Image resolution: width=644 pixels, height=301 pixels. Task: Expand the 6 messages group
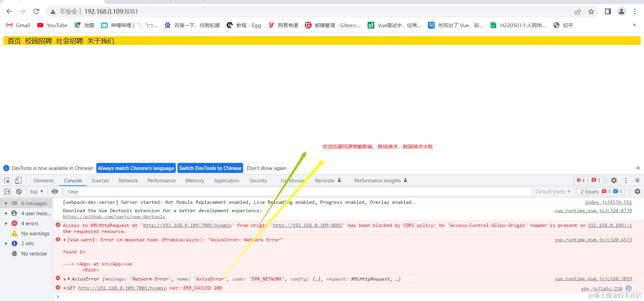(6, 203)
